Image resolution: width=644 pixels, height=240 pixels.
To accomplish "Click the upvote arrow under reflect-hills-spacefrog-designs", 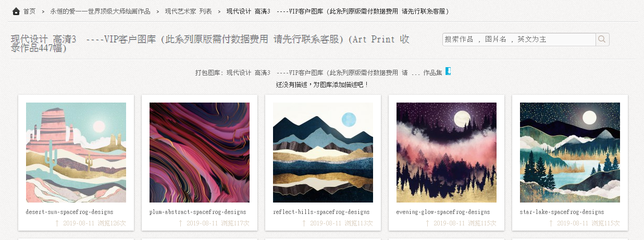I will (x=304, y=223).
